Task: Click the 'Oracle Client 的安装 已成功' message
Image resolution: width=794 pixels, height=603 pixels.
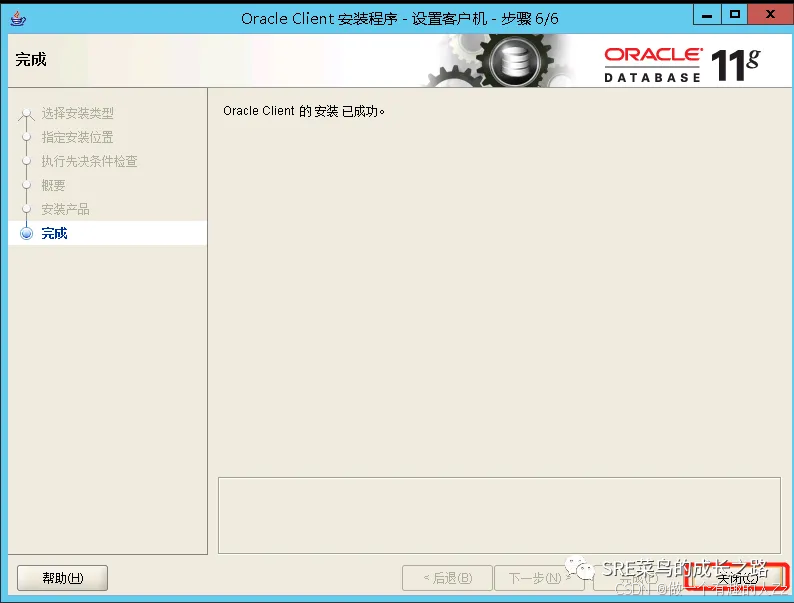Action: pyautogui.click(x=304, y=111)
